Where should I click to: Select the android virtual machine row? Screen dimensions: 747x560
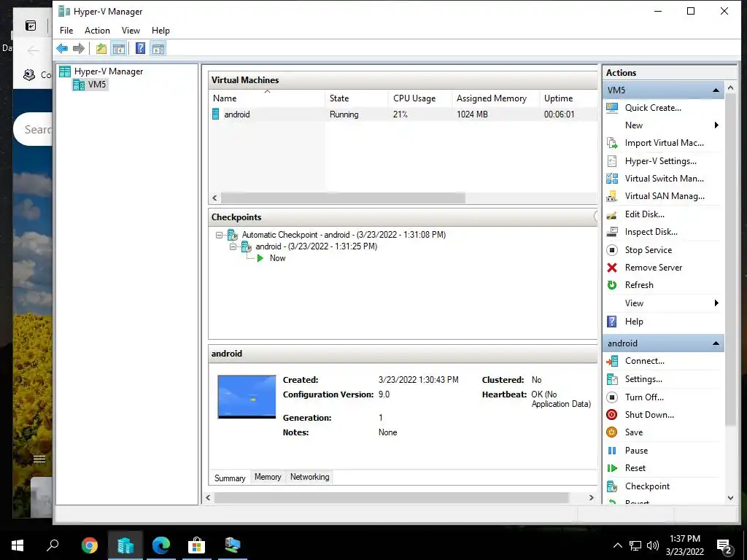[403, 114]
